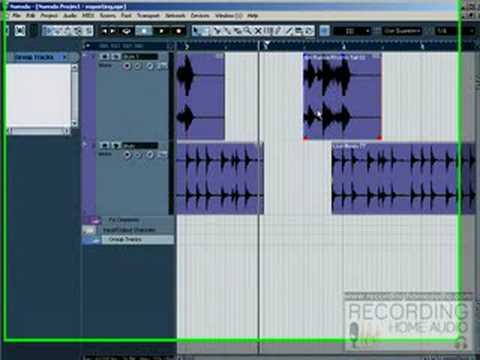Solo the second audio track
The width and height of the screenshot is (480, 360).
pyautogui.click(x=115, y=146)
